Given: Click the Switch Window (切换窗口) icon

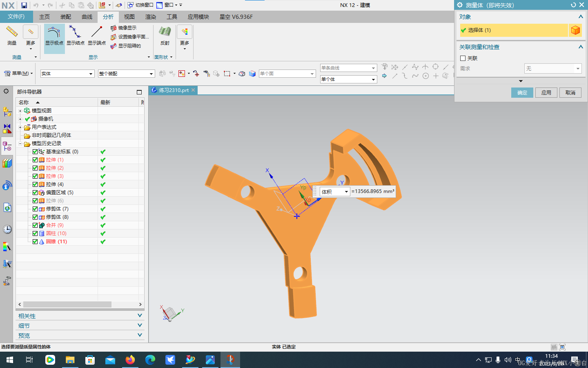Looking at the screenshot, I should (130, 5).
